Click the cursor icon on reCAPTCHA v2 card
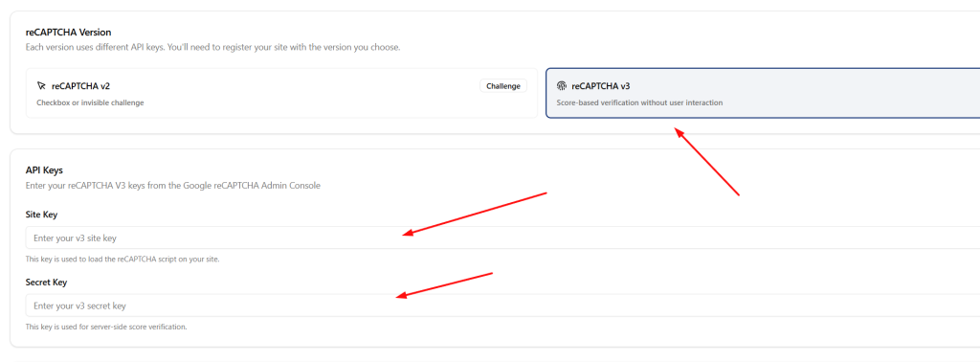980x362 pixels. point(41,86)
